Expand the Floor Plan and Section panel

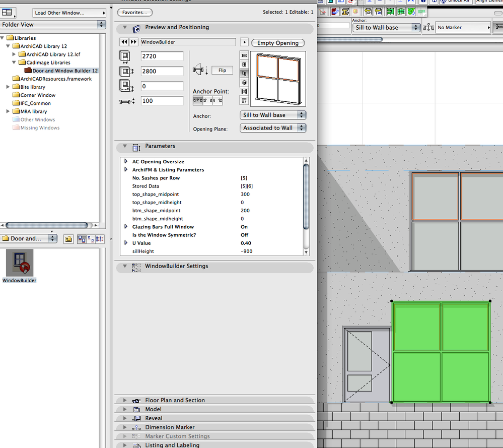pos(125,400)
